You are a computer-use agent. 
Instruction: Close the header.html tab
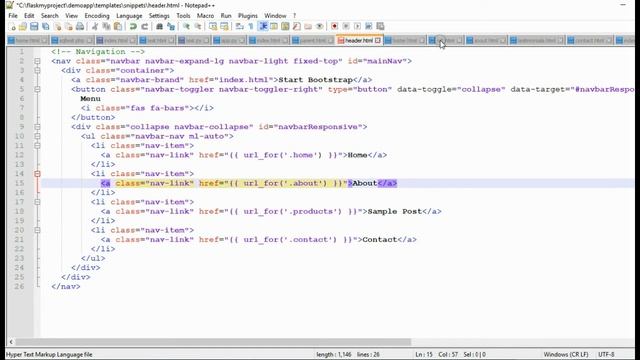click(378, 40)
